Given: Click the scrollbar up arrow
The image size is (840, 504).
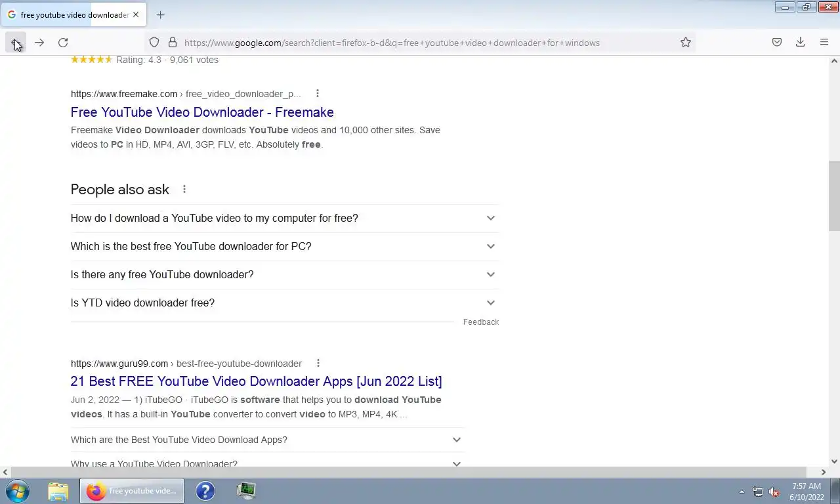Looking at the screenshot, I should point(834,61).
